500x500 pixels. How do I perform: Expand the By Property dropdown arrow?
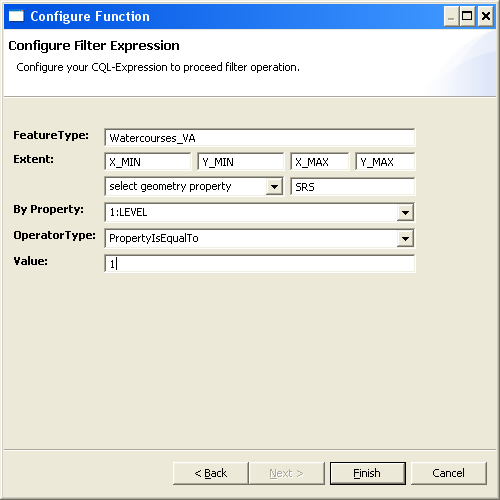(x=405, y=212)
